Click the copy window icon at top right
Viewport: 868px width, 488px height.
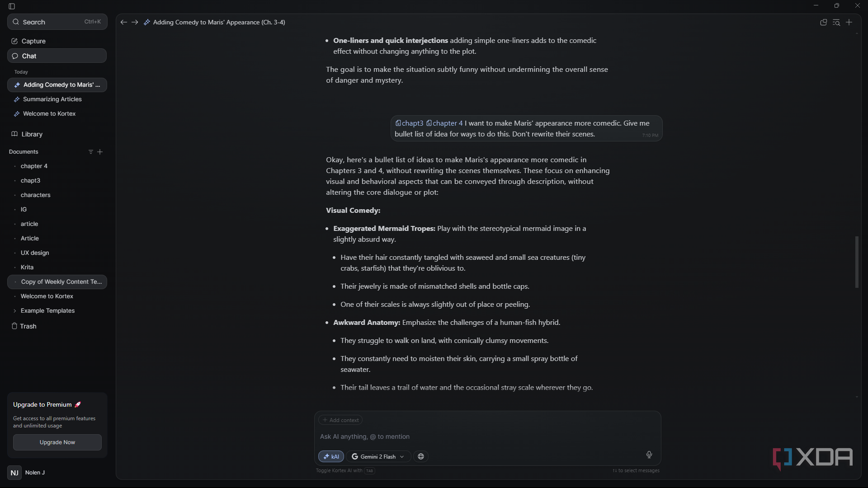[824, 22]
